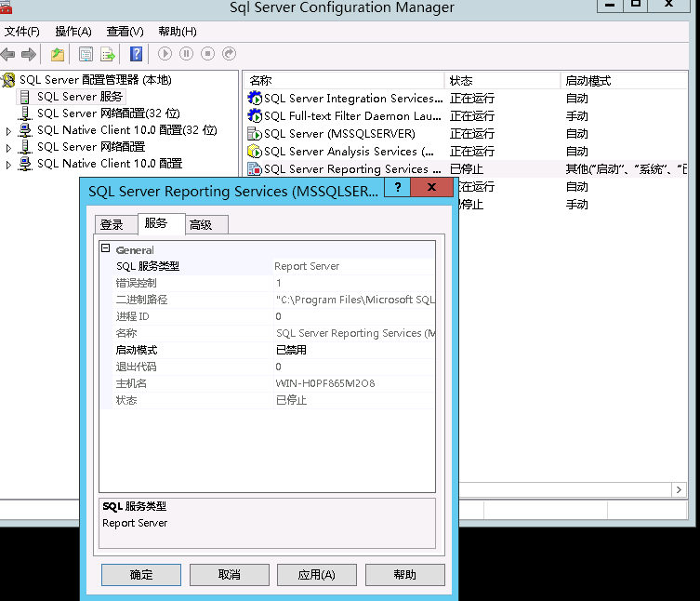Click the horizontal scrollbar right arrow
Viewport: 700px width, 601px height.
(x=679, y=489)
